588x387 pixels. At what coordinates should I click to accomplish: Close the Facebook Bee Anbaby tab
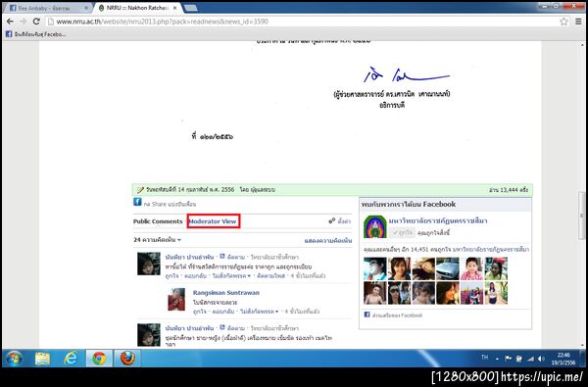tap(86, 8)
